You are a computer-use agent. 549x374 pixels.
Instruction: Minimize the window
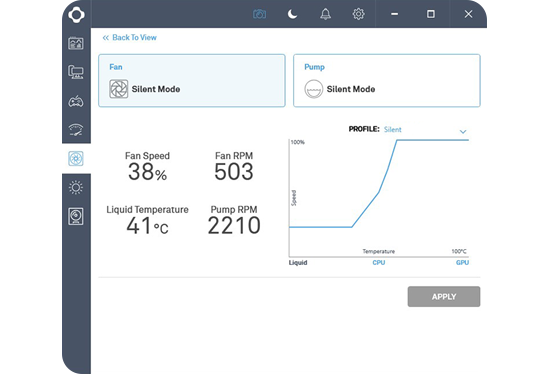pyautogui.click(x=395, y=14)
